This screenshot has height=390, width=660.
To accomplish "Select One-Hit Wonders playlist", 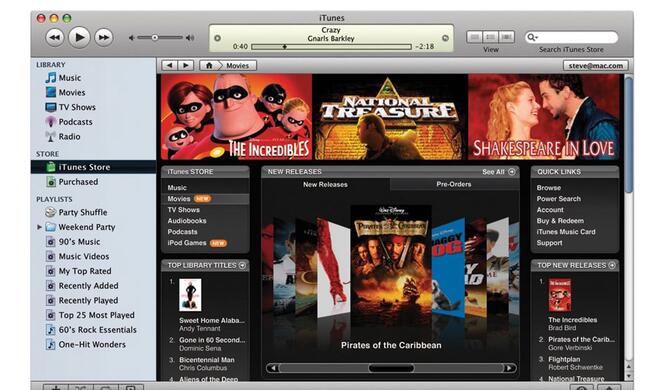I will pos(93,345).
